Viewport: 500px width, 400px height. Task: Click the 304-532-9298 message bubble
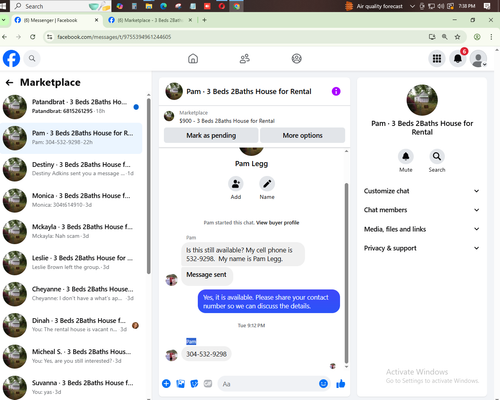(206, 354)
